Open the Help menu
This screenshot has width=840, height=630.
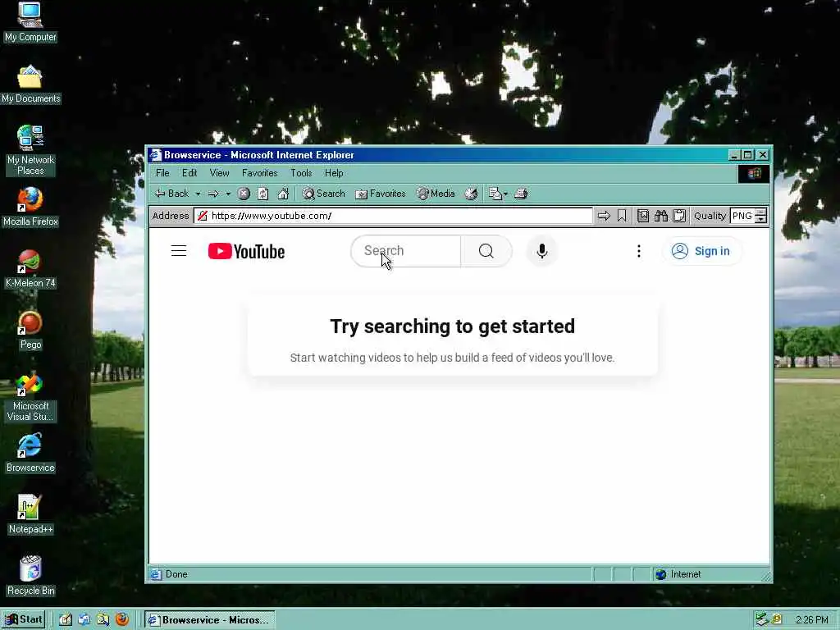334,173
